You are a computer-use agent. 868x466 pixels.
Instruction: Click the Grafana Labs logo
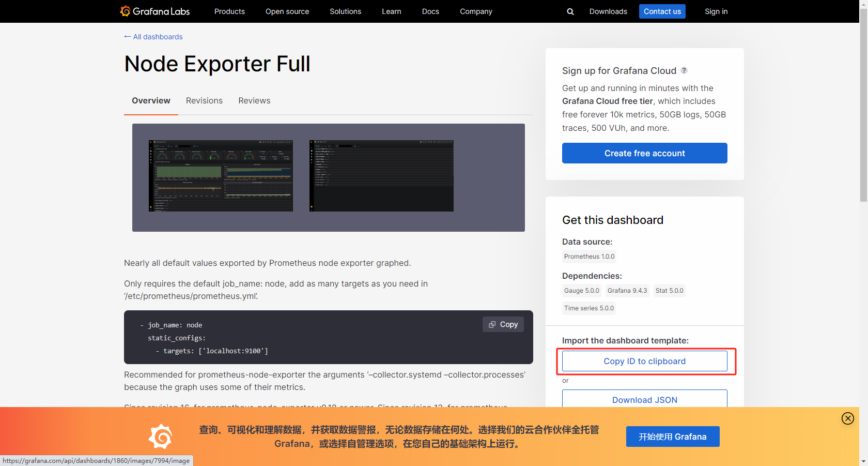tap(155, 11)
